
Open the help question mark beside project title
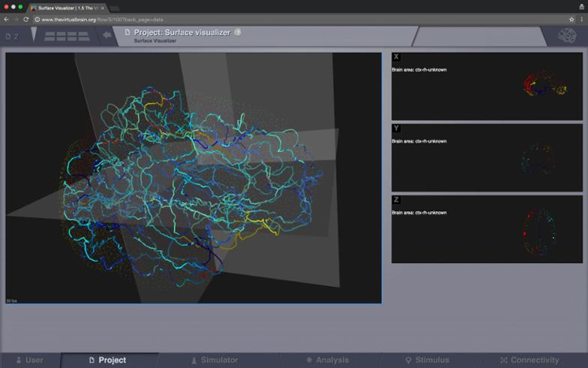click(238, 32)
